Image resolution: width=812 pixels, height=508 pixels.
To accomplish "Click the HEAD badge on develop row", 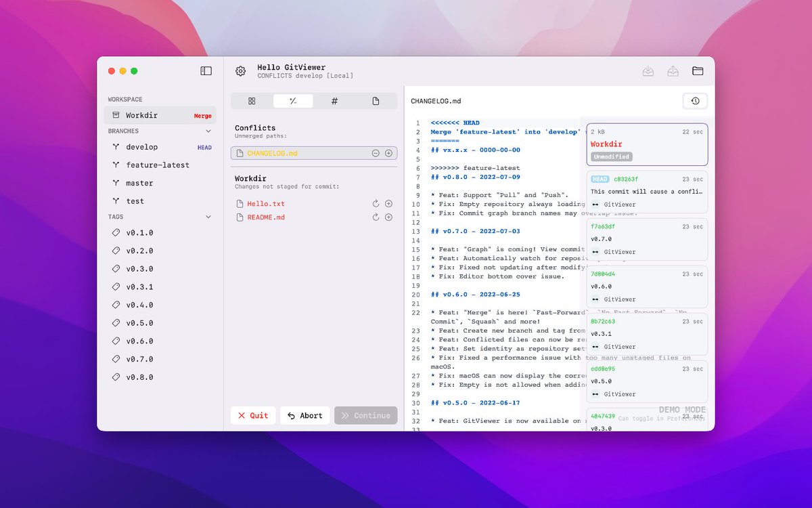I will tap(204, 148).
